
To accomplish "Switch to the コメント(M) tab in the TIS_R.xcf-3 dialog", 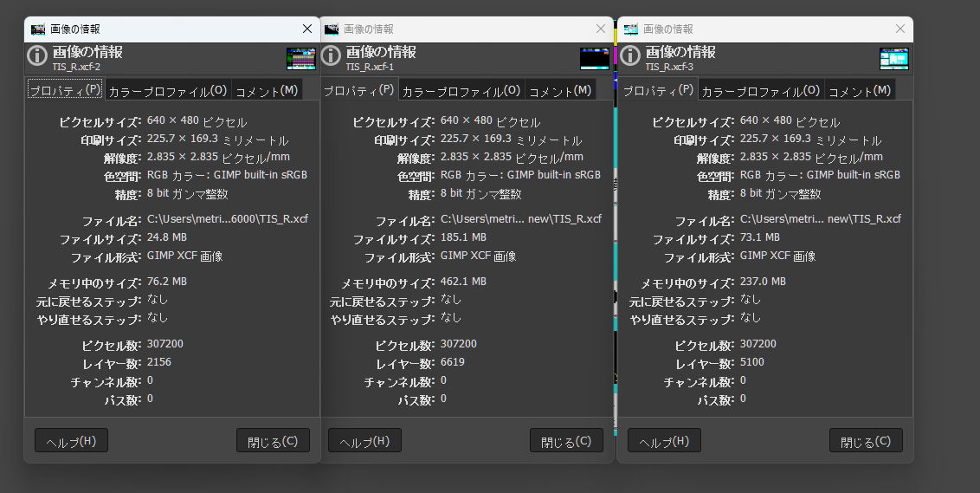I will (x=860, y=91).
